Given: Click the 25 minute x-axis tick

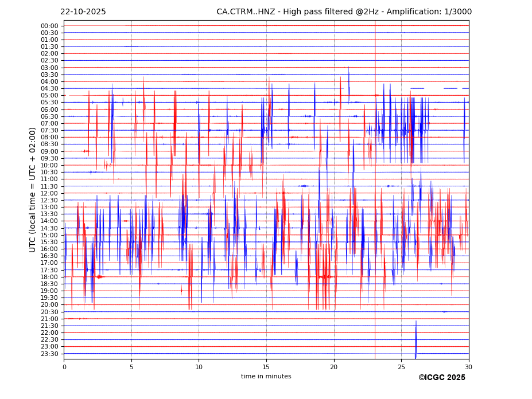Looking at the screenshot, I should [x=401, y=367].
